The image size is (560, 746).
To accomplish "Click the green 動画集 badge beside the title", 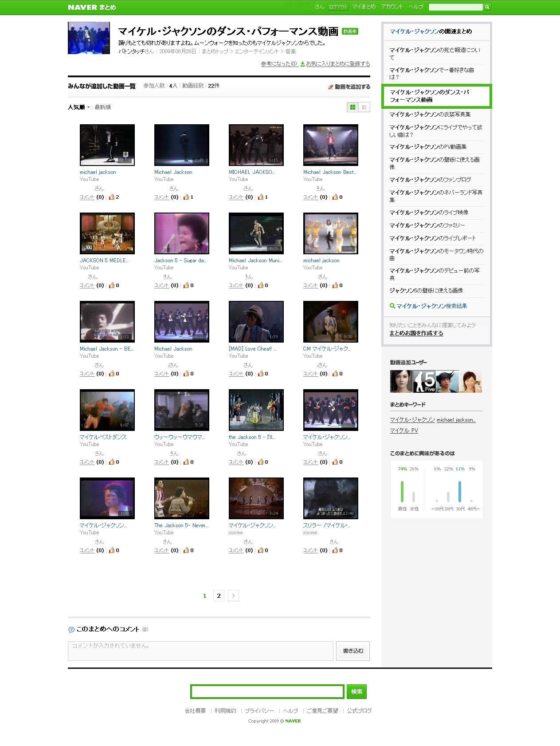I will (x=350, y=32).
